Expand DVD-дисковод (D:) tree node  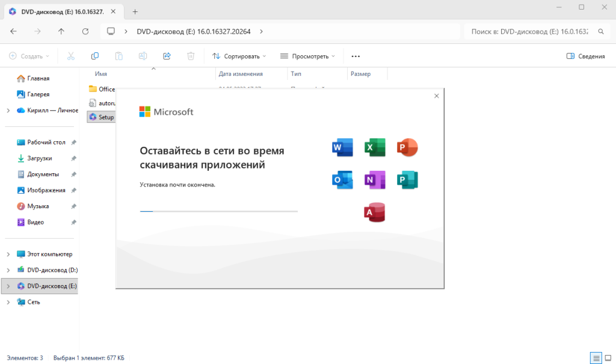click(x=8, y=270)
